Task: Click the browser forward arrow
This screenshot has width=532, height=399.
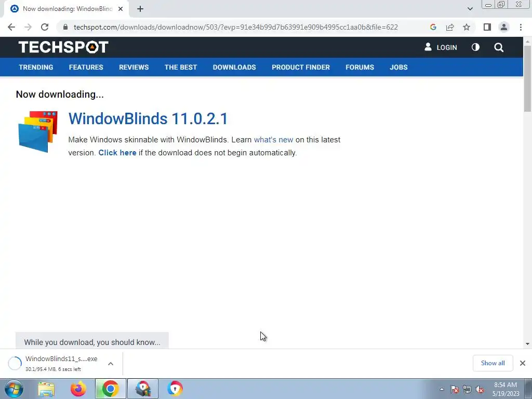Action: click(x=28, y=27)
